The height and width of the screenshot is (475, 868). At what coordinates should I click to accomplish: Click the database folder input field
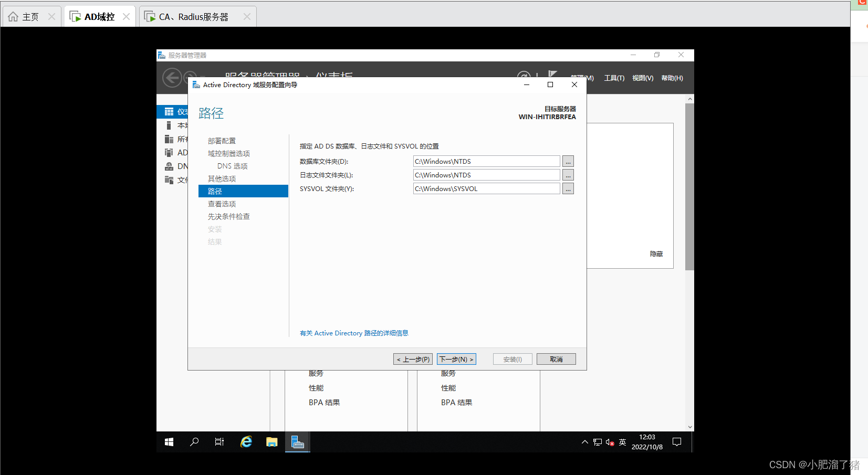(x=487, y=161)
